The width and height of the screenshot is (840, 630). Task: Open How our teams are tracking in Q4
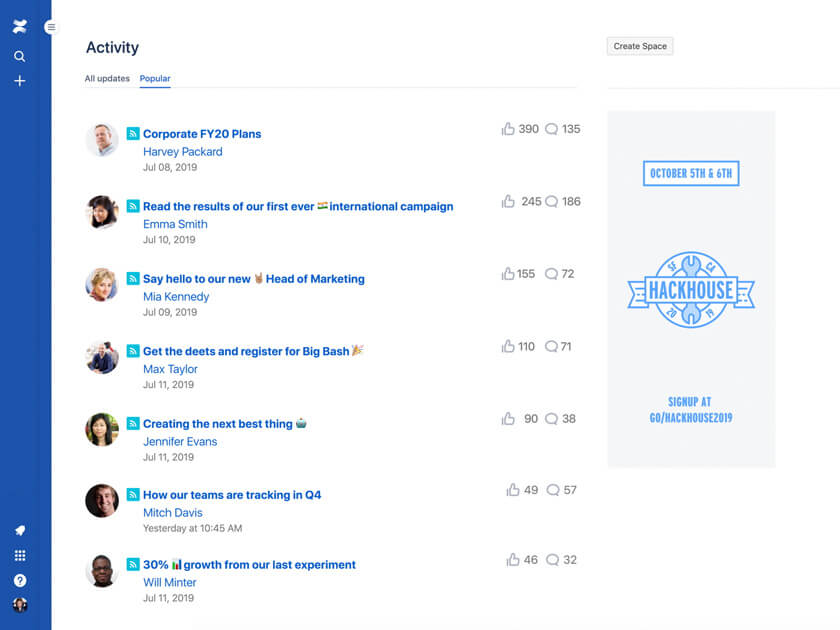(232, 495)
